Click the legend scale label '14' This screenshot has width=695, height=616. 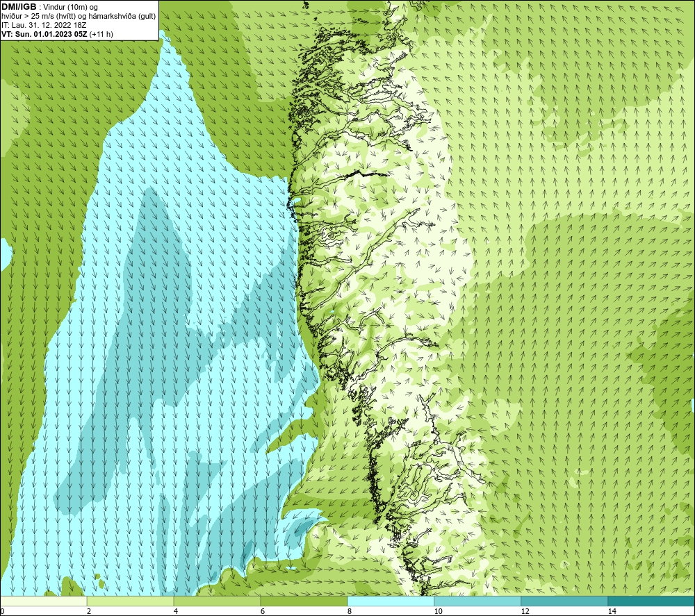point(612,611)
